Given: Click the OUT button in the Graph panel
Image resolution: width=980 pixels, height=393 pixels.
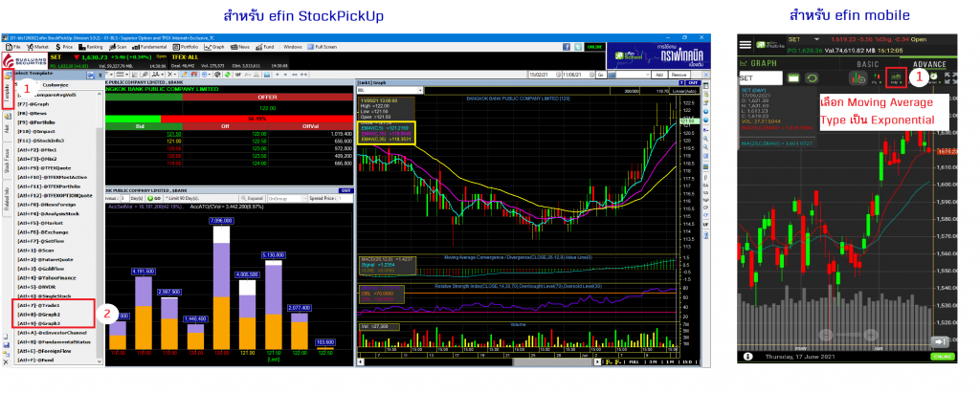Looking at the screenshot, I should pyautogui.click(x=692, y=82).
